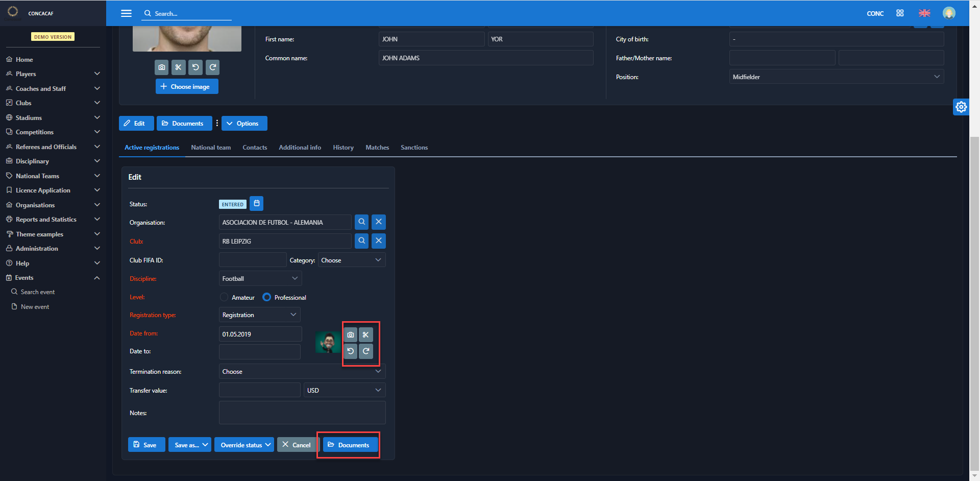Toggle the hamburger sidebar menu

click(126, 13)
